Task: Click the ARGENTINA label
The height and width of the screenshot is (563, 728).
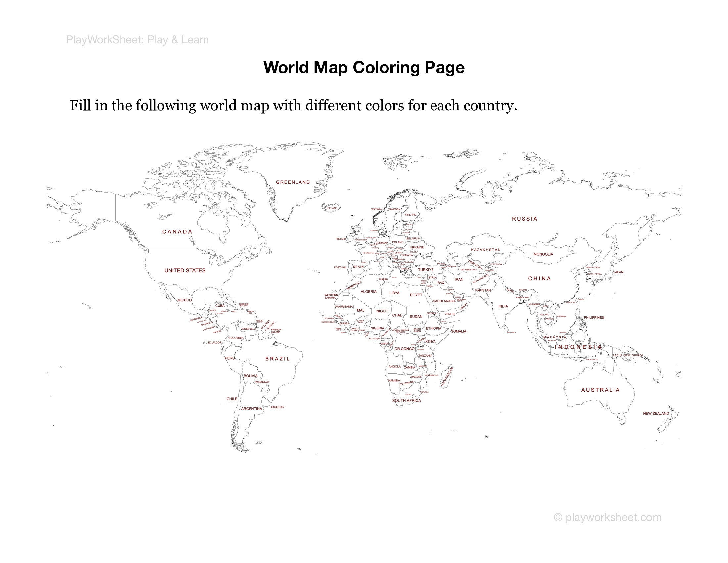Action: click(x=251, y=409)
